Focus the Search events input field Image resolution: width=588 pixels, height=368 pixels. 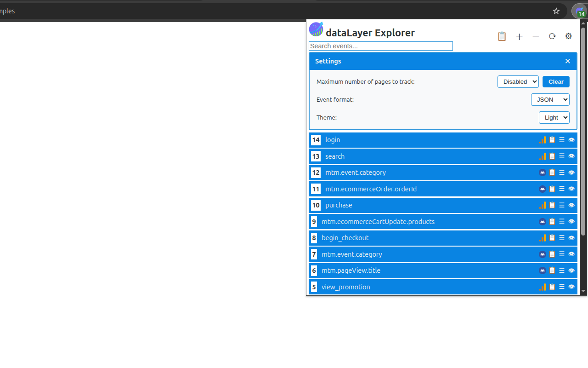[x=381, y=46]
